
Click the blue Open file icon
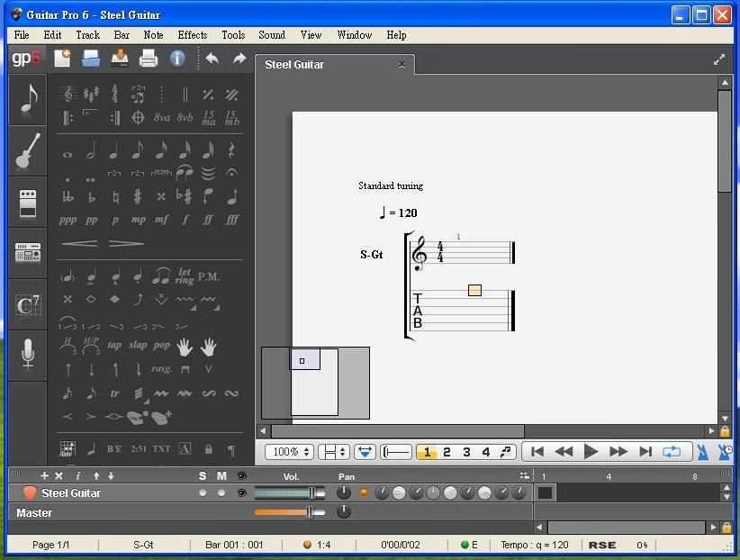pos(91,59)
